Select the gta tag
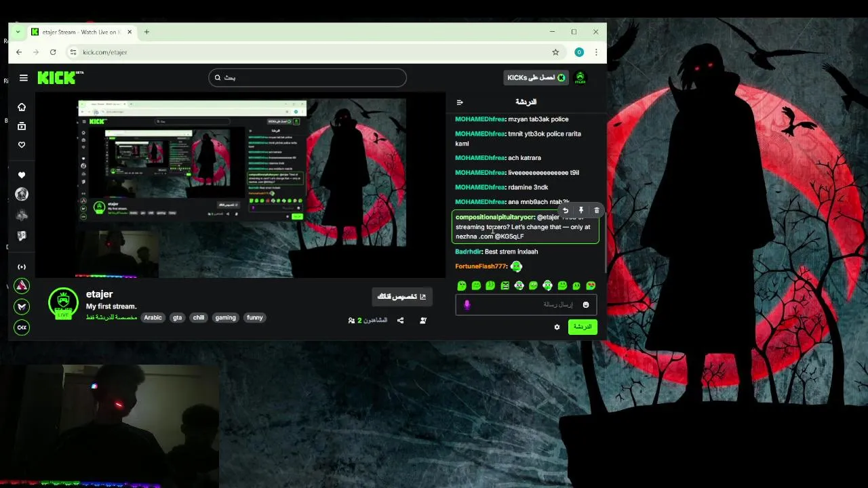Image resolution: width=868 pixels, height=488 pixels. tap(178, 318)
